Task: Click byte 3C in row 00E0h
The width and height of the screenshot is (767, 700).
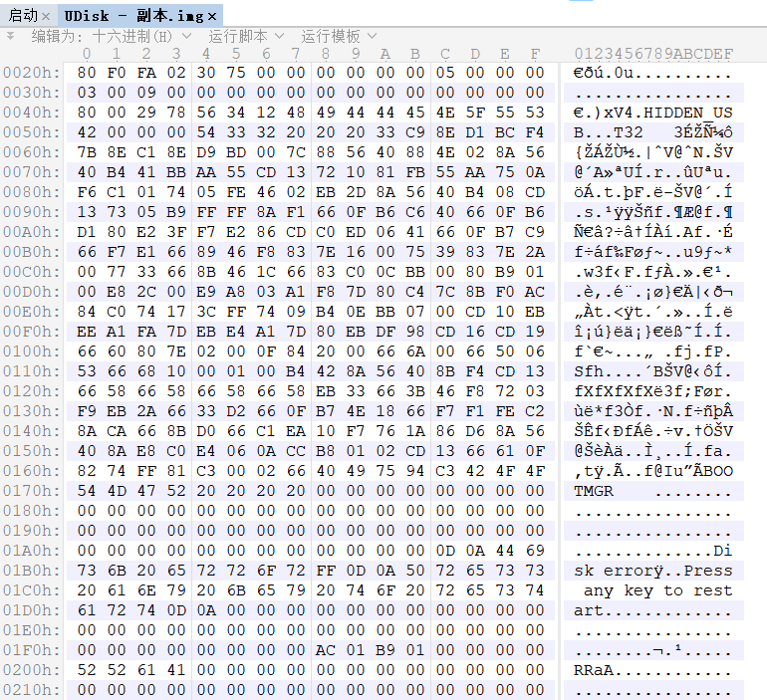Action: (x=206, y=312)
